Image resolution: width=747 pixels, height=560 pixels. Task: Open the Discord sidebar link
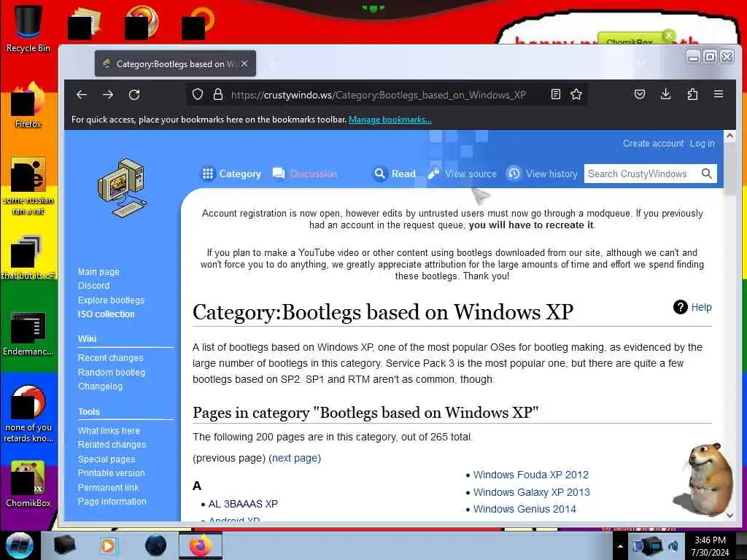94,286
